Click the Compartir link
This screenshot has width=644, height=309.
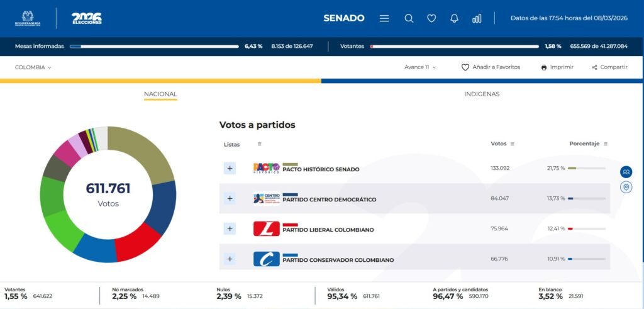[x=609, y=67]
